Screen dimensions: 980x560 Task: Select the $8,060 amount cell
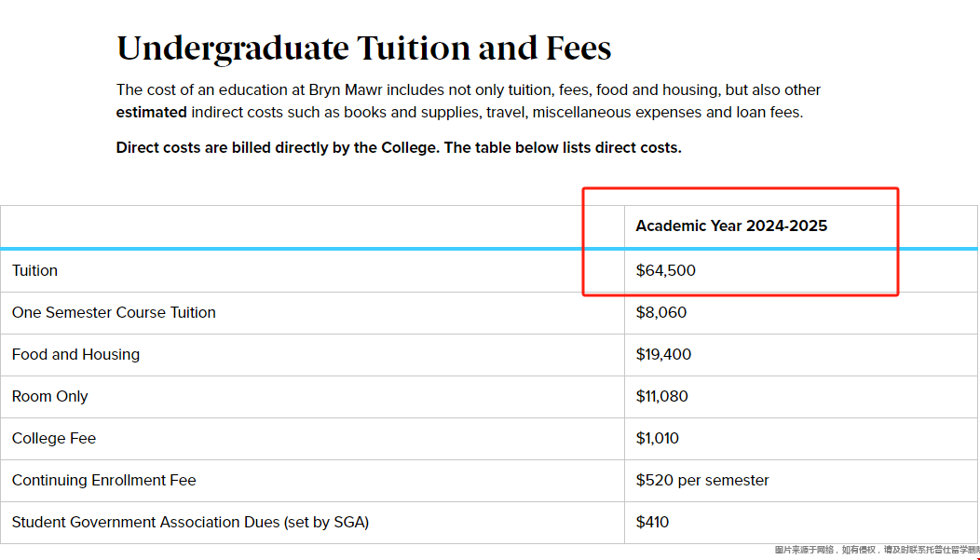click(x=661, y=312)
